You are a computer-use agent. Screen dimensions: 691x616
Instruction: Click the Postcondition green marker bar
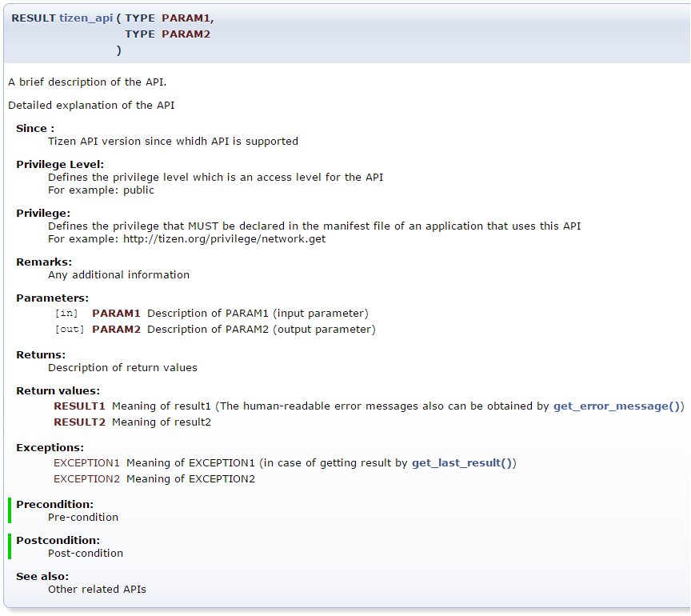pos(10,546)
